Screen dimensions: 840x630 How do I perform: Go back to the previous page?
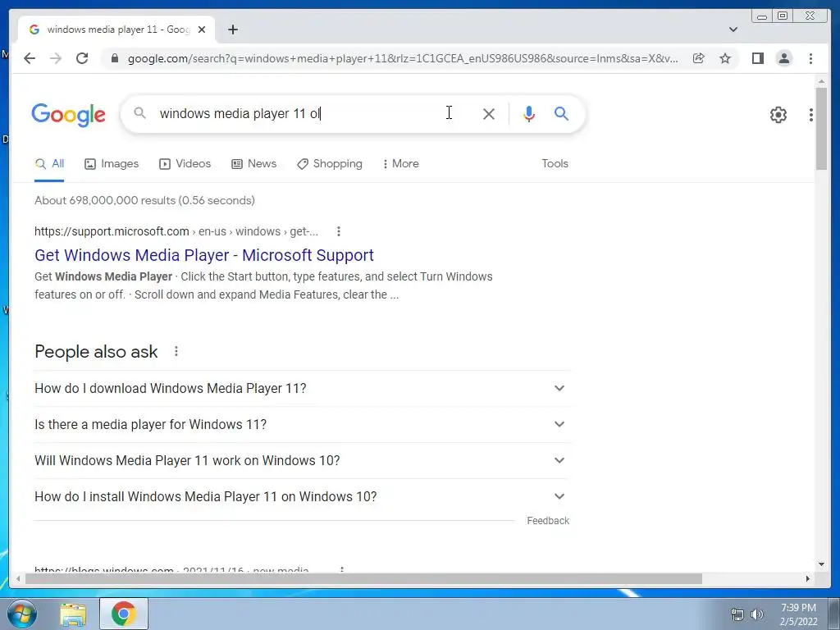[x=30, y=58]
